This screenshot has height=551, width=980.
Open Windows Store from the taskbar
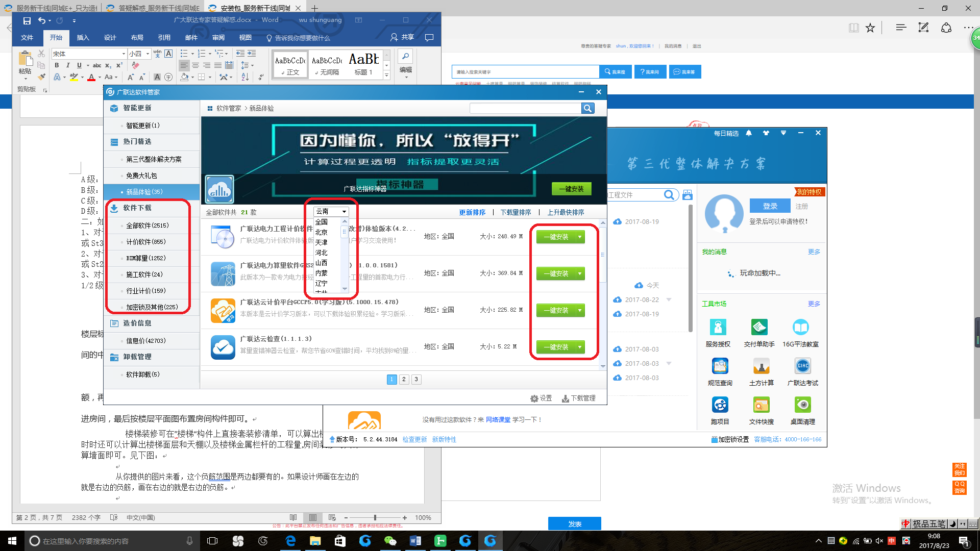[x=340, y=541]
